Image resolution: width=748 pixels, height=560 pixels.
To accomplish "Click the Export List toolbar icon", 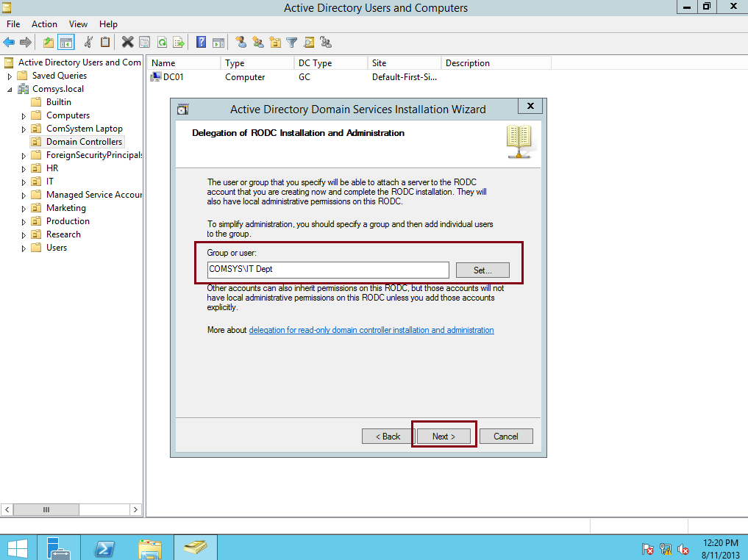I will pos(178,42).
